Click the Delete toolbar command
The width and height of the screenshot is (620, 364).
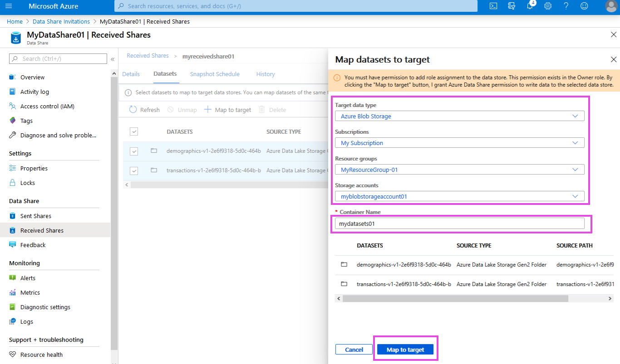[272, 110]
